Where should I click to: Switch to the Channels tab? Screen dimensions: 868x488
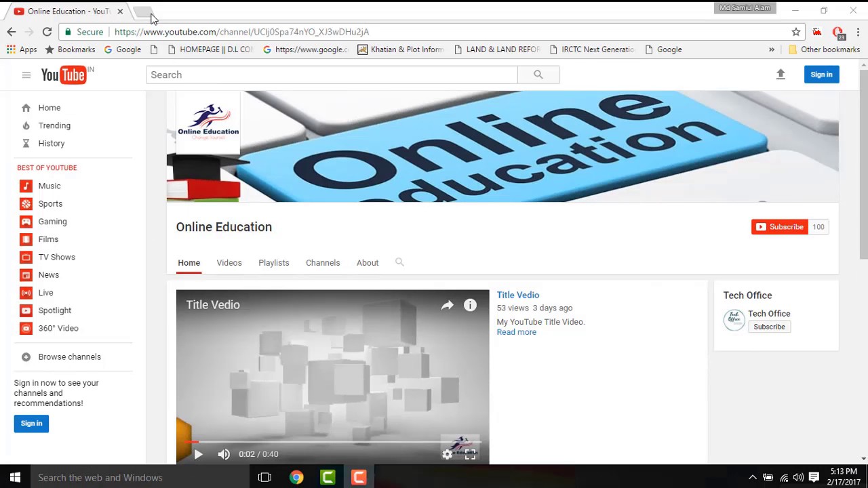coord(323,263)
